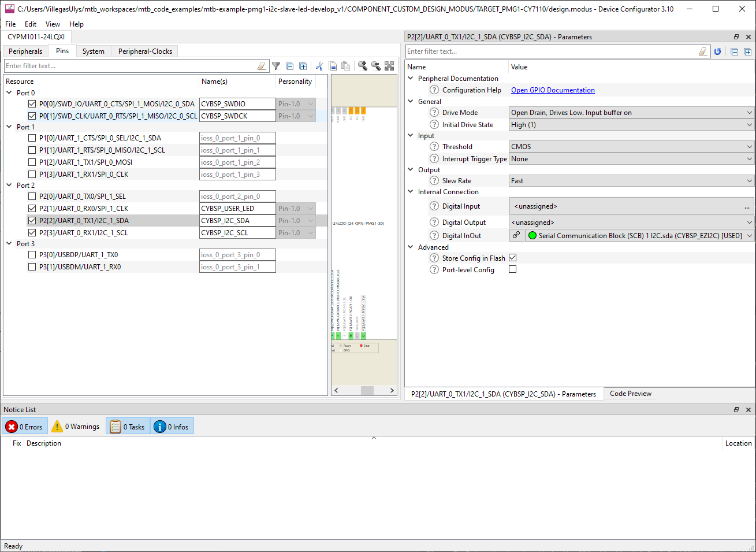
Task: Click help icon next to Digital Input
Action: [x=434, y=206]
